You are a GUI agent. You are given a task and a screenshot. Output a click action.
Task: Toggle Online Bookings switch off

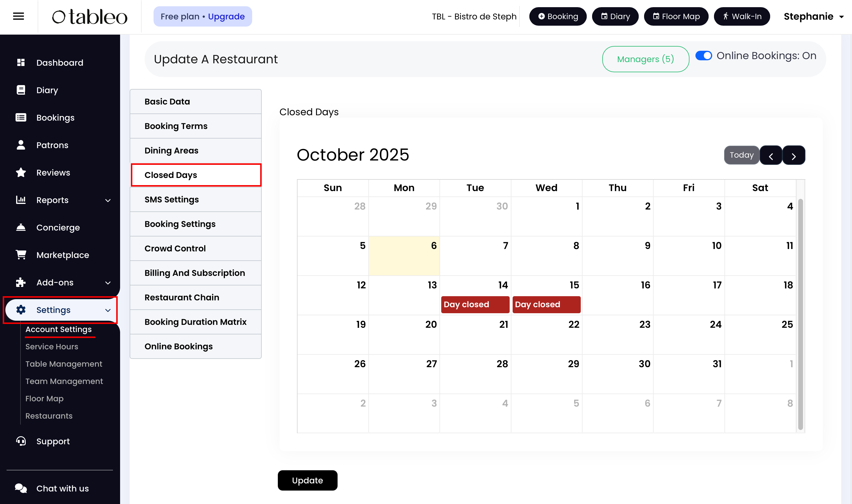pyautogui.click(x=703, y=56)
